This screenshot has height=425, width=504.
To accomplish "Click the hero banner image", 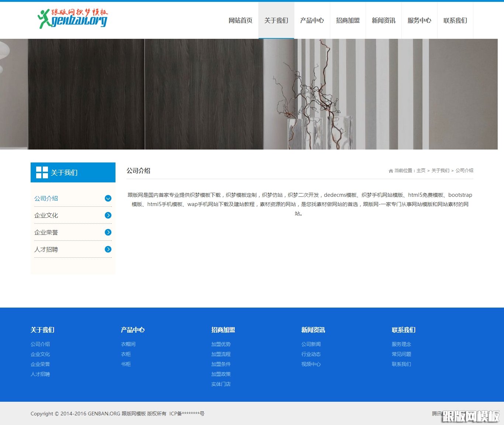I will (x=252, y=94).
